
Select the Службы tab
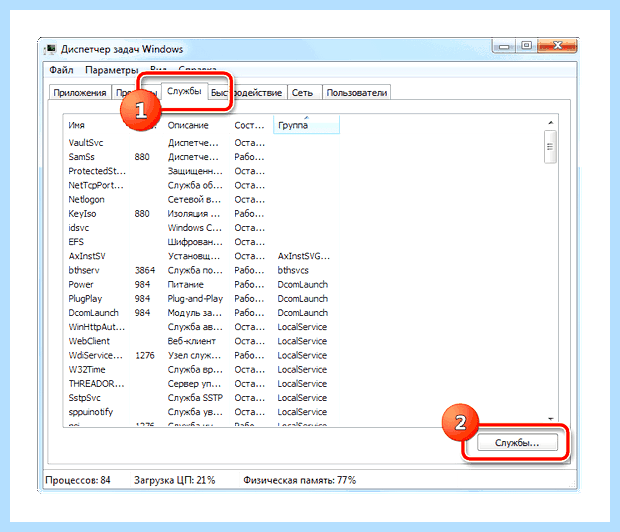pyautogui.click(x=184, y=91)
